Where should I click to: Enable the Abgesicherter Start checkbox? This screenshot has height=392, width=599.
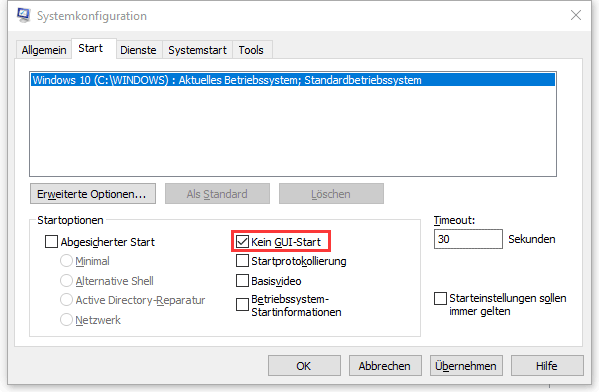pyautogui.click(x=51, y=241)
